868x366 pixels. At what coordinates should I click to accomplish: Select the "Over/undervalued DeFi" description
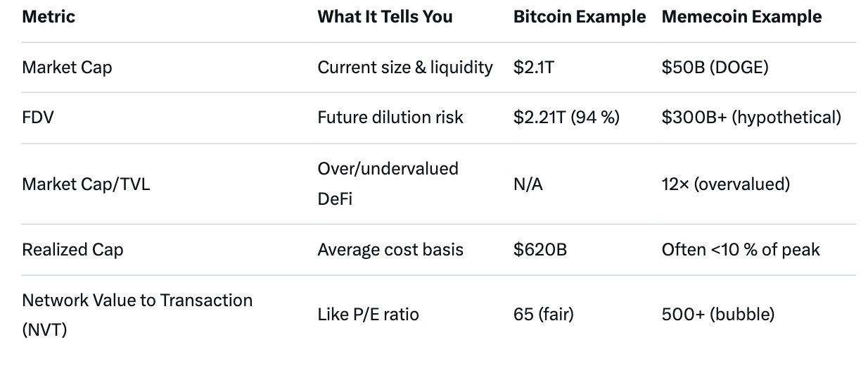point(388,184)
